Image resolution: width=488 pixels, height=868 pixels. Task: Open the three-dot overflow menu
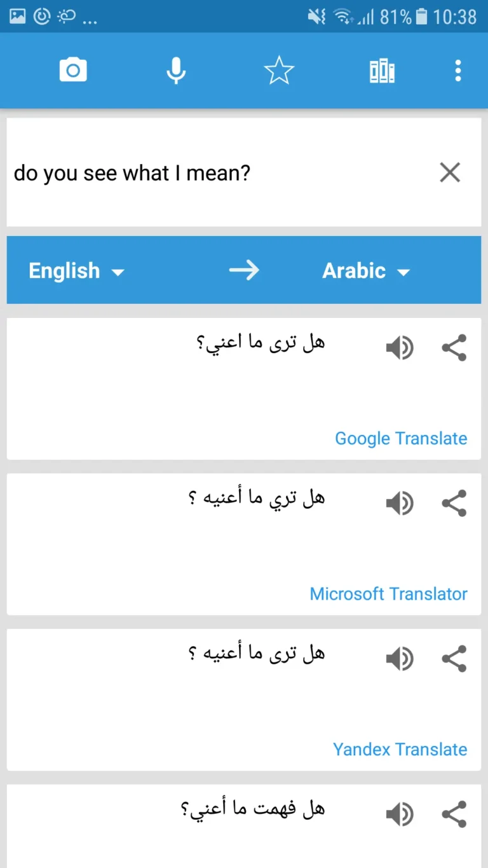457,70
